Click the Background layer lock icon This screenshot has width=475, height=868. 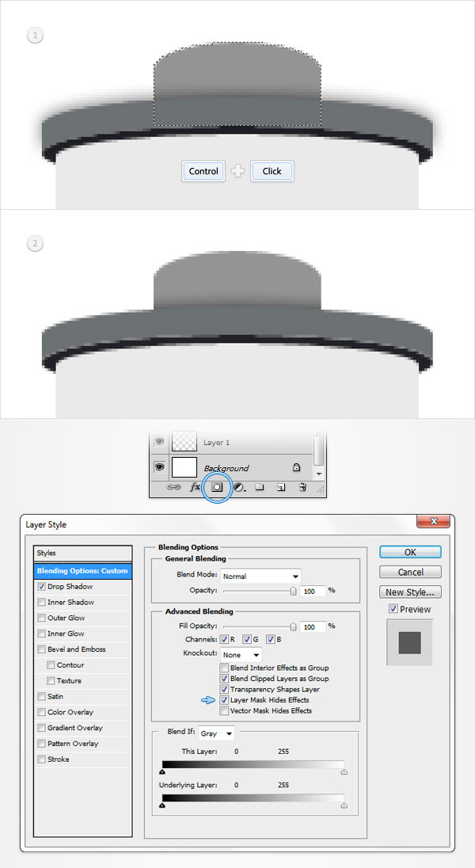(296, 468)
